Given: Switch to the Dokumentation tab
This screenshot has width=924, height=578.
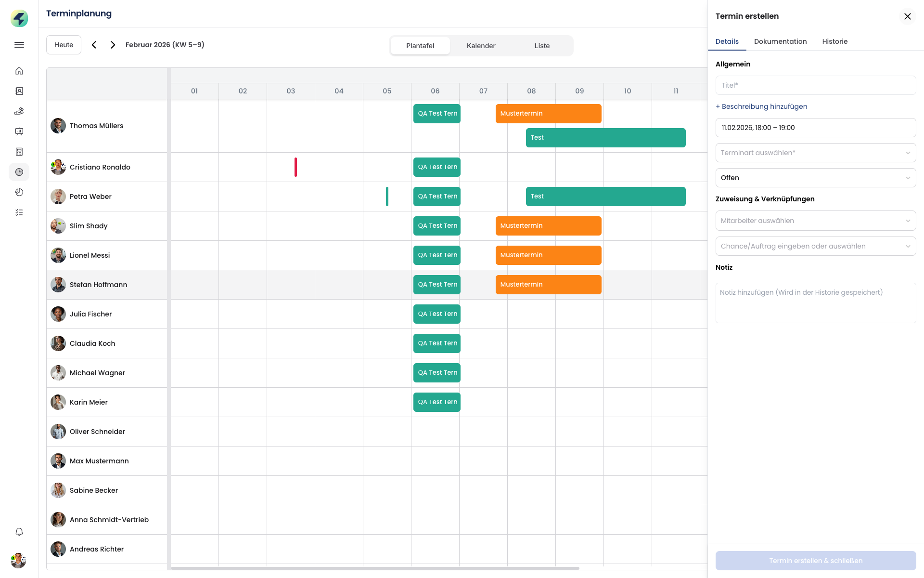Looking at the screenshot, I should (780, 41).
